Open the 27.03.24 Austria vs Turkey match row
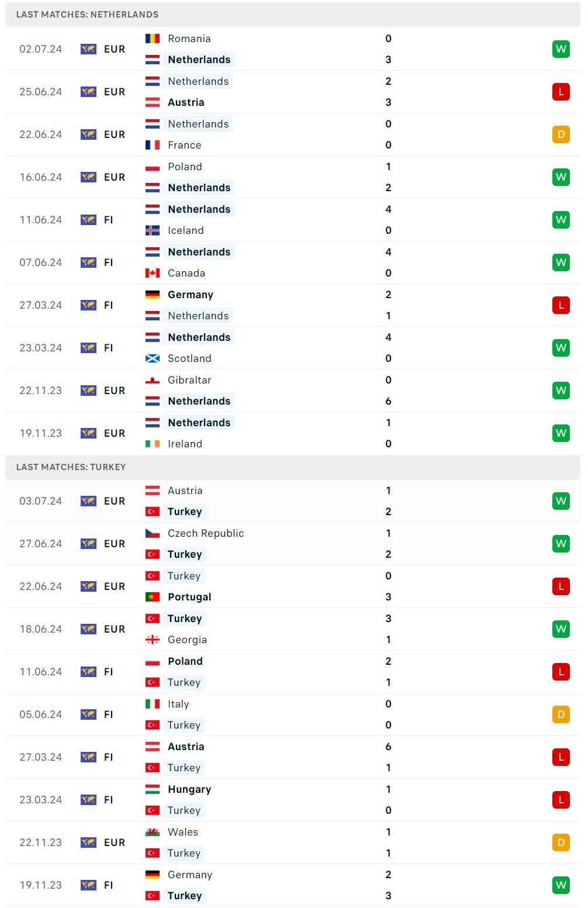Viewport: 588px width, 908px height. (292, 757)
